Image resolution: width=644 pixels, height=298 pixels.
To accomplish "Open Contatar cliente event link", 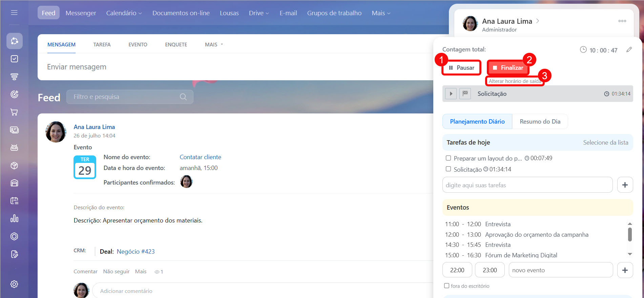I will 200,157.
